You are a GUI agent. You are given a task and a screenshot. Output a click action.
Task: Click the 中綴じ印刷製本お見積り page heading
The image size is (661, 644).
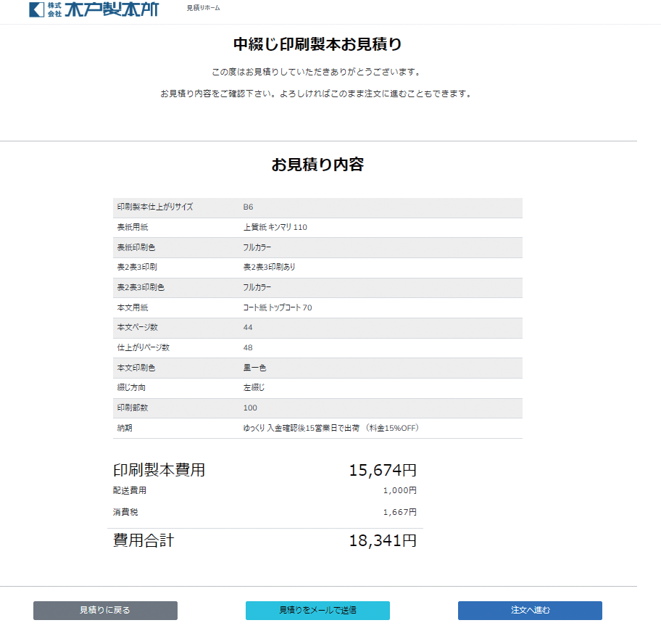[317, 44]
